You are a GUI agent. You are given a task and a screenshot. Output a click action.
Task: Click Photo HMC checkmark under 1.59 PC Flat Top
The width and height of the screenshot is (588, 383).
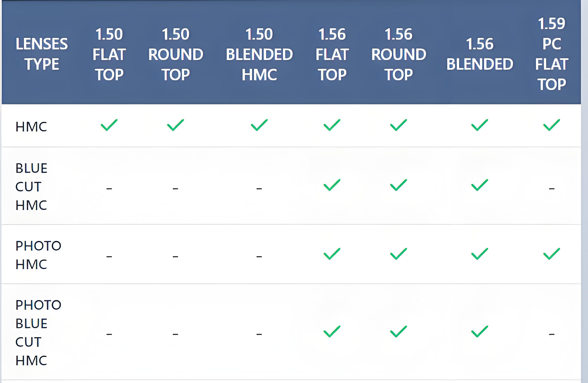[x=551, y=254]
